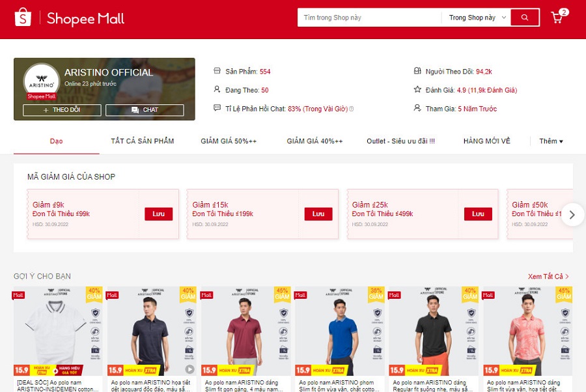Viewport: 586px width, 392px height.
Task: Expand the 'Thêm' tab menu
Action: [x=551, y=141]
